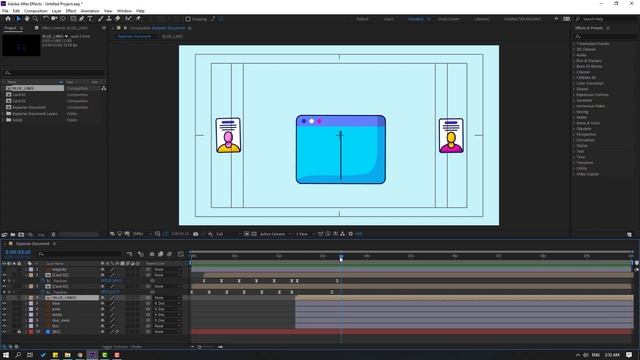This screenshot has height=360, width=640.
Task: Click the BG layer red label swatch
Action: coord(31,332)
